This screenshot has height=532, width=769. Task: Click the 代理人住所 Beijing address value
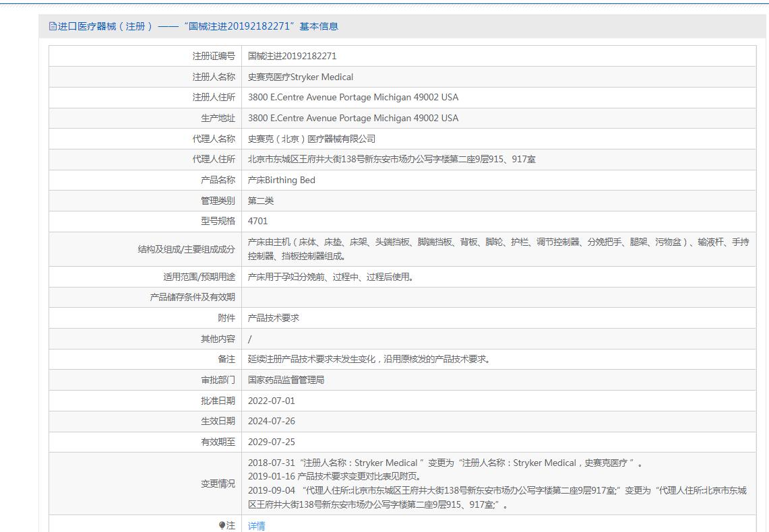pos(392,160)
